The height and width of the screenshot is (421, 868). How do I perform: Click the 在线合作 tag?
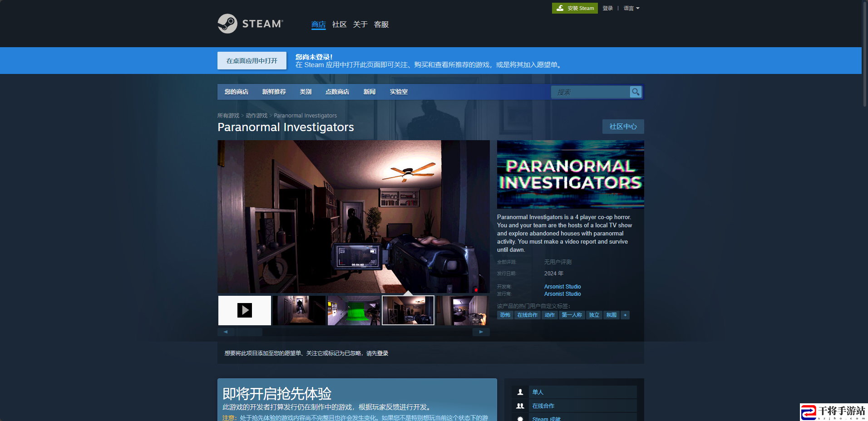tap(528, 315)
